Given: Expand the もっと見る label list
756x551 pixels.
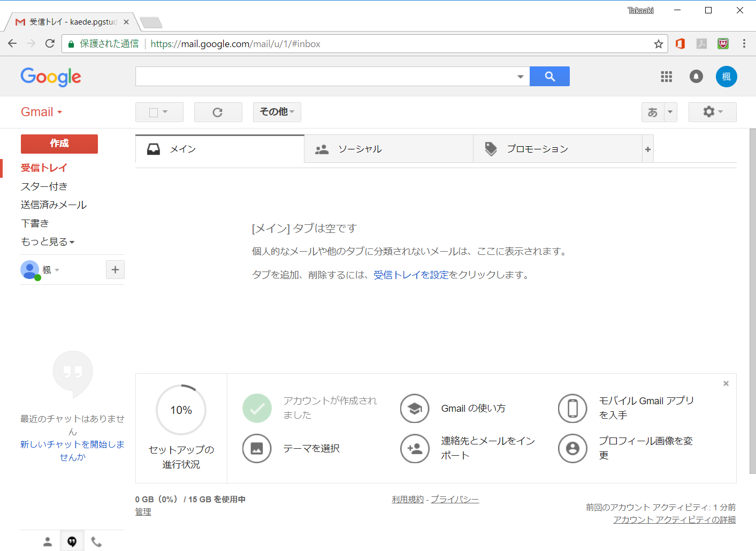Looking at the screenshot, I should point(48,242).
